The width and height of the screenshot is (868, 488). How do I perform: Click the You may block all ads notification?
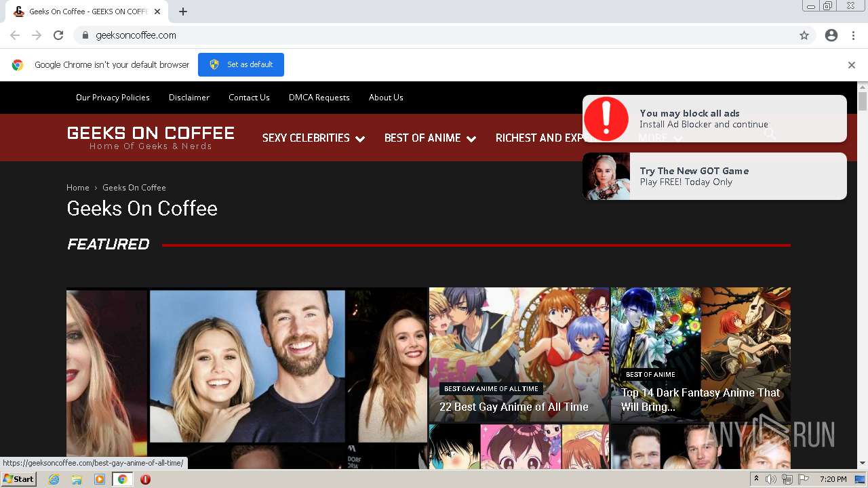coord(715,119)
